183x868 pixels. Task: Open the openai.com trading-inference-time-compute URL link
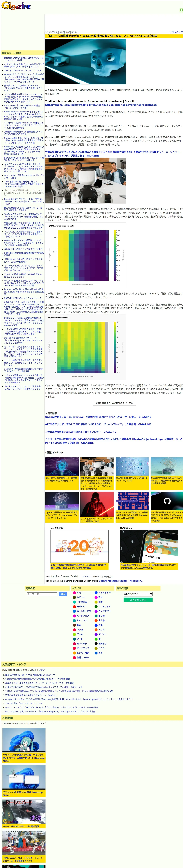coord(101,105)
